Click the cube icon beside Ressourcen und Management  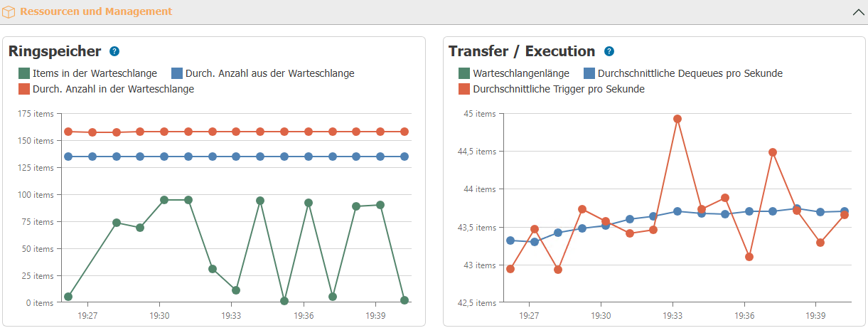(9, 12)
